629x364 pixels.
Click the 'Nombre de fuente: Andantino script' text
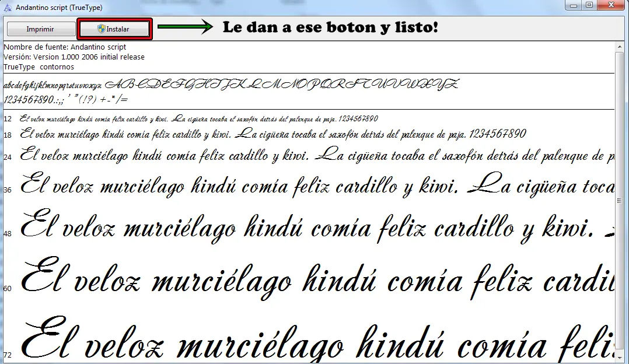(65, 47)
